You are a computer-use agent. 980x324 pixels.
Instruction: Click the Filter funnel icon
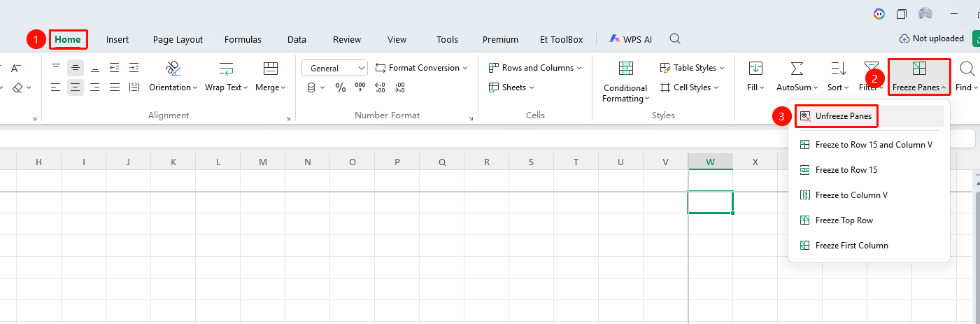872,65
